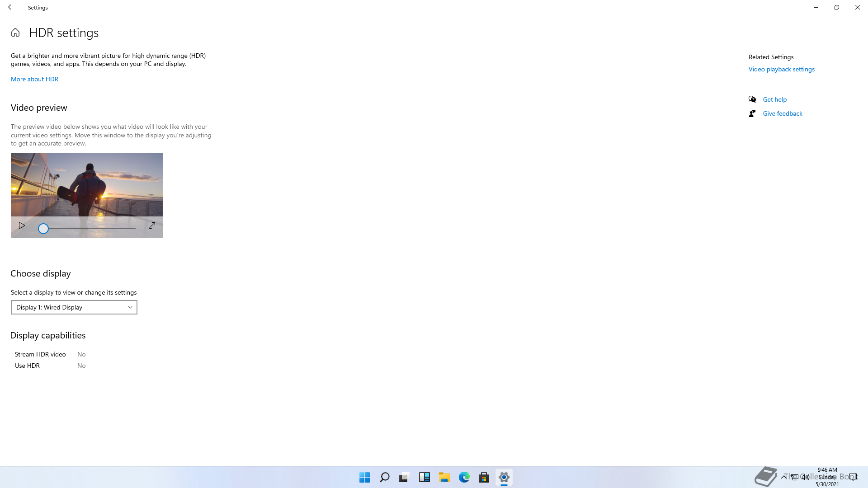Image resolution: width=868 pixels, height=488 pixels.
Task: Open the network tray icon
Action: pos(795,477)
